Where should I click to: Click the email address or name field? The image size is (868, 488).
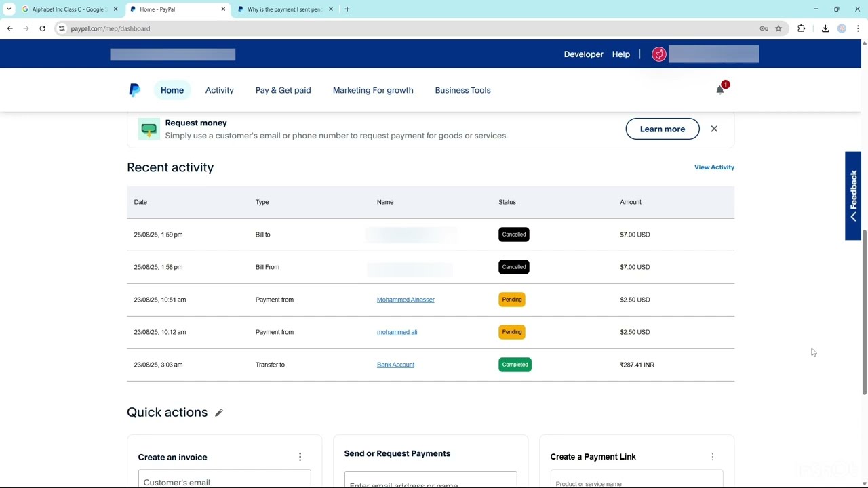[431, 480]
